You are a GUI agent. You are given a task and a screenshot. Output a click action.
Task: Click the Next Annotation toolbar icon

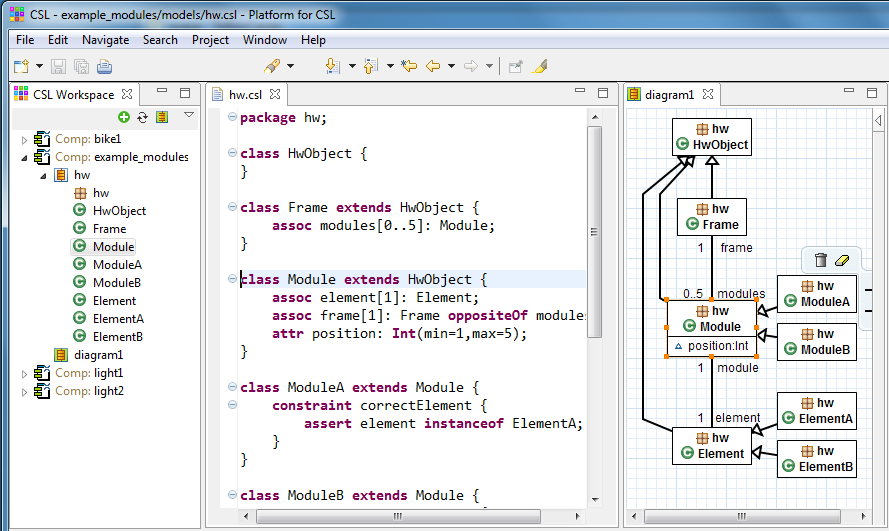tap(333, 67)
